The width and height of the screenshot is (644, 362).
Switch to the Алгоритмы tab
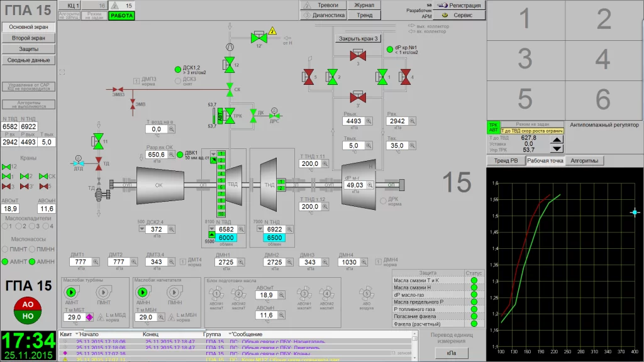click(584, 161)
